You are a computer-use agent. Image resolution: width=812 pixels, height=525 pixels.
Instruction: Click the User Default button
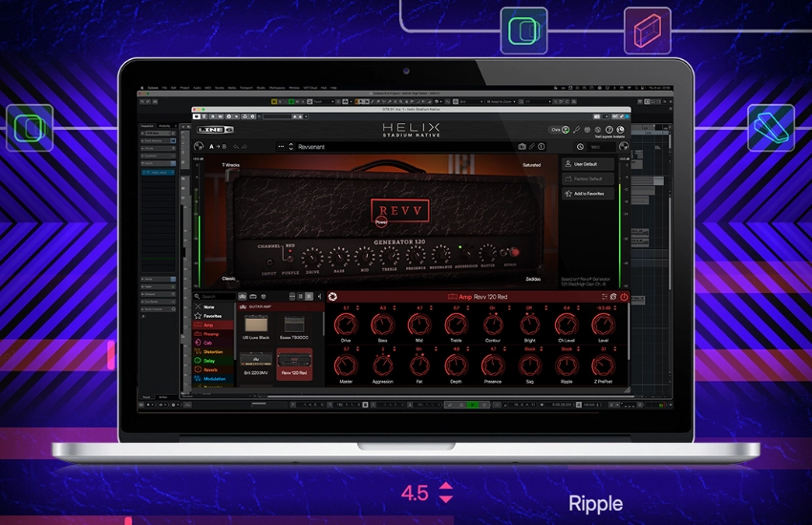(x=588, y=164)
